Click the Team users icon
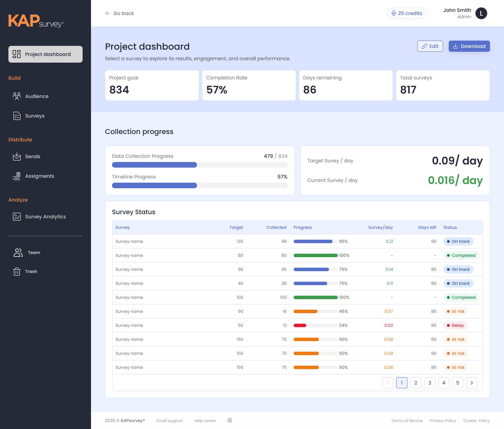This screenshot has width=504, height=429. tap(18, 253)
